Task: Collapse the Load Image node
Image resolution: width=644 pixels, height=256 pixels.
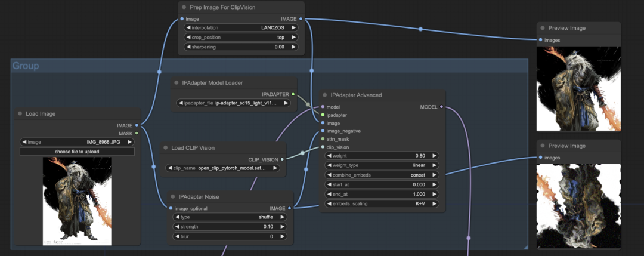Action: (x=20, y=113)
